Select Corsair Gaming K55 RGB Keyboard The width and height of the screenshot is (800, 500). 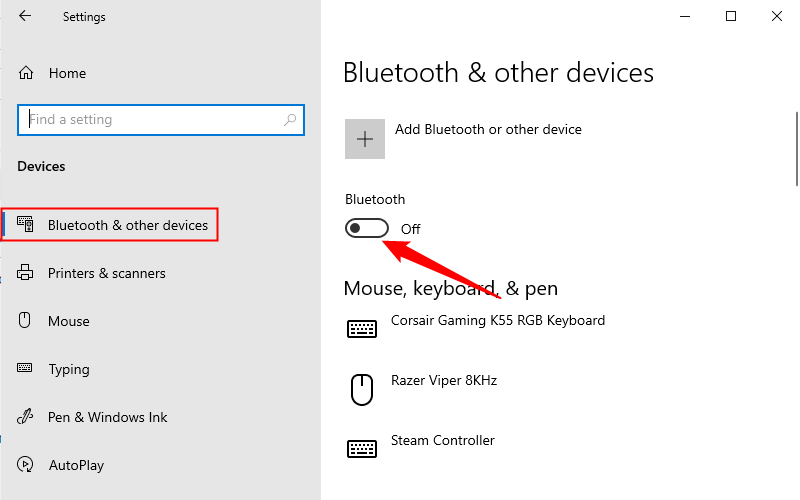point(497,321)
